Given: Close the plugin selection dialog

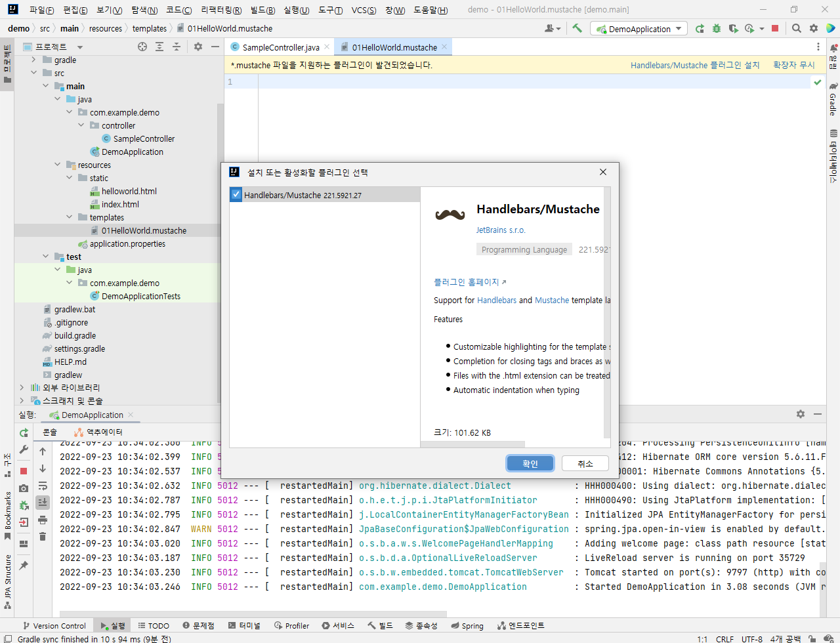Looking at the screenshot, I should click(x=603, y=172).
